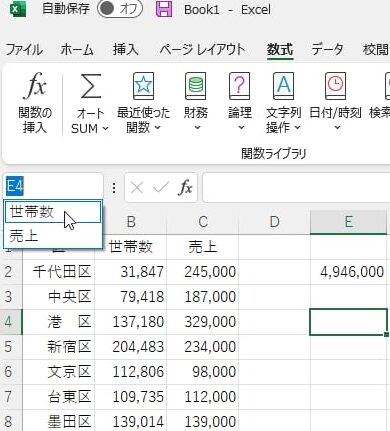Viewport: 390px width, 431px height.
Task: Select row 4 header
Action: (x=11, y=322)
